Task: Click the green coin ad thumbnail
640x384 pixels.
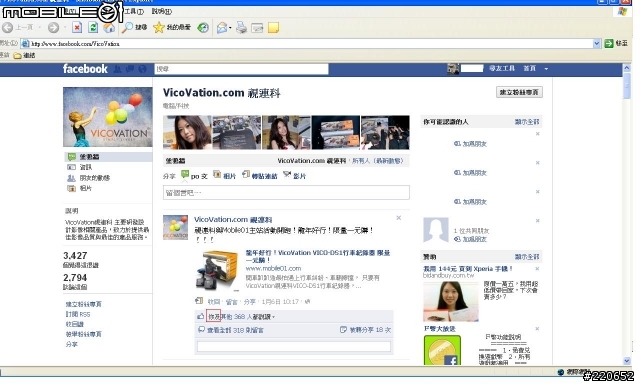Action: (442, 350)
